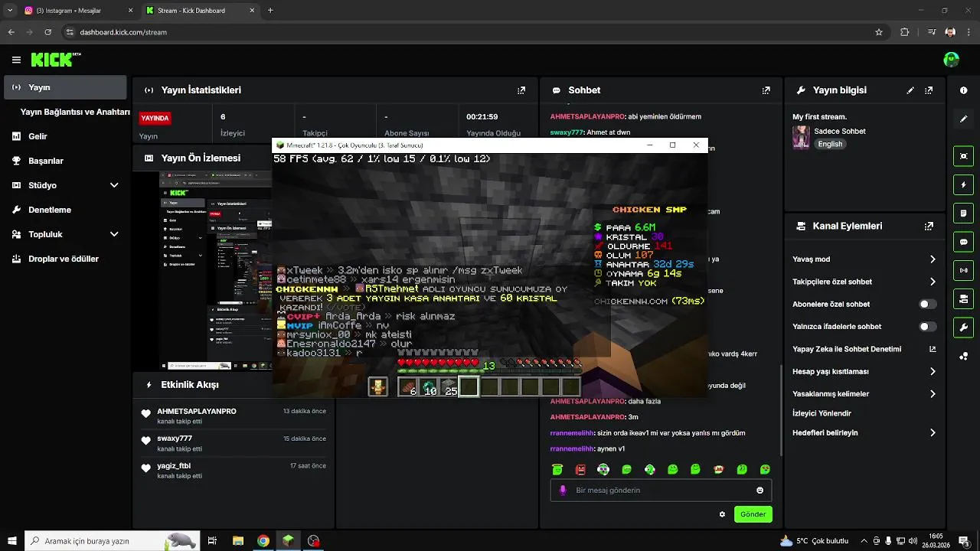Open Takipçilere özel sohbet options chevron
Image resolution: width=980 pixels, height=551 pixels.
click(x=933, y=282)
